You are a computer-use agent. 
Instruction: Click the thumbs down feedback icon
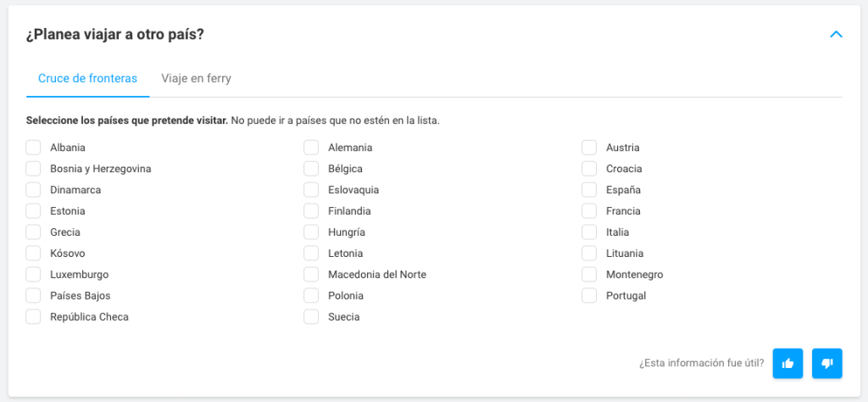click(826, 363)
